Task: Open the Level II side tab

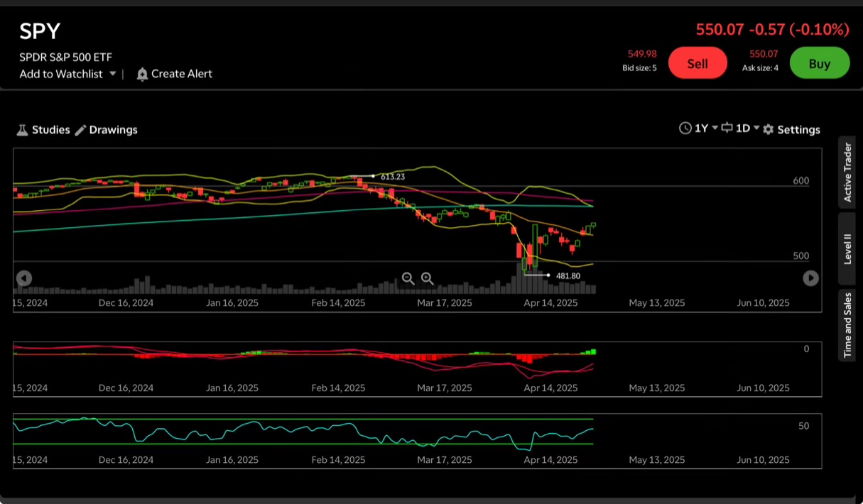Action: point(847,249)
